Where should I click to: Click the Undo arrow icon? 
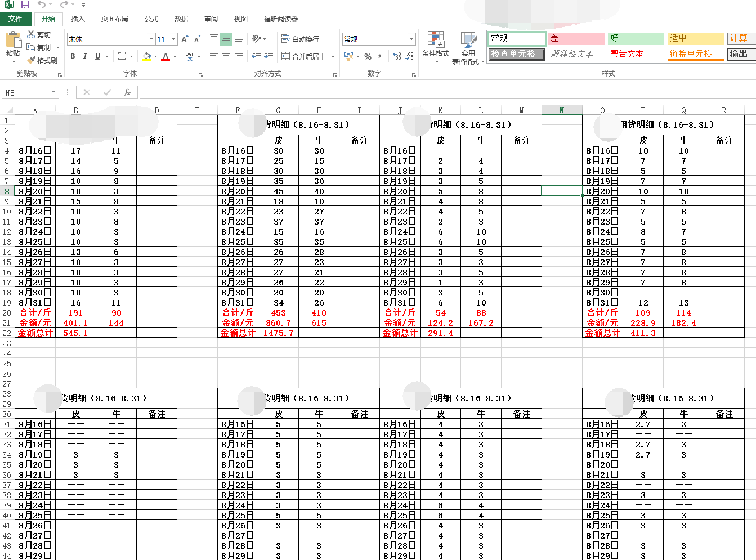pos(42,5)
